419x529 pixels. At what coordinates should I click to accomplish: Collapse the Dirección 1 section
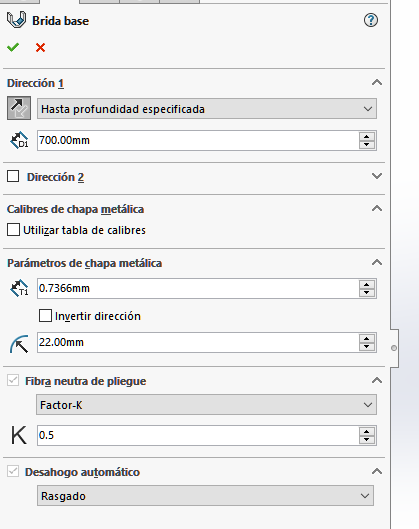377,82
